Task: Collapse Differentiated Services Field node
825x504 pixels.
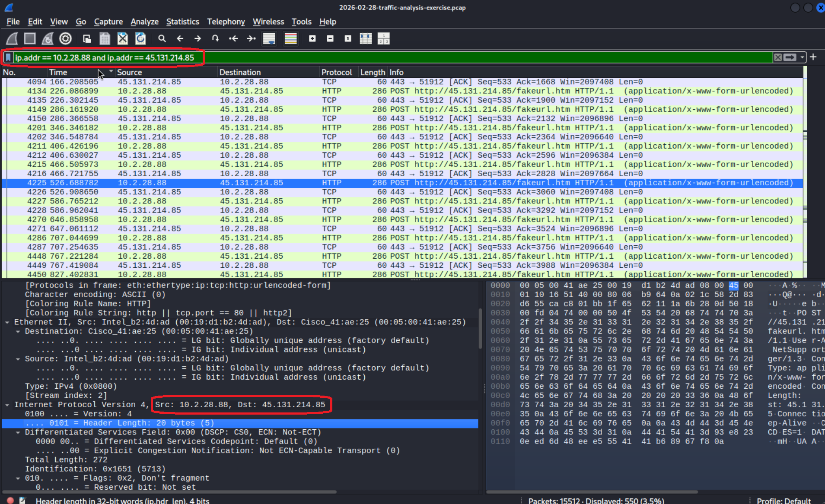Action: [x=18, y=432]
